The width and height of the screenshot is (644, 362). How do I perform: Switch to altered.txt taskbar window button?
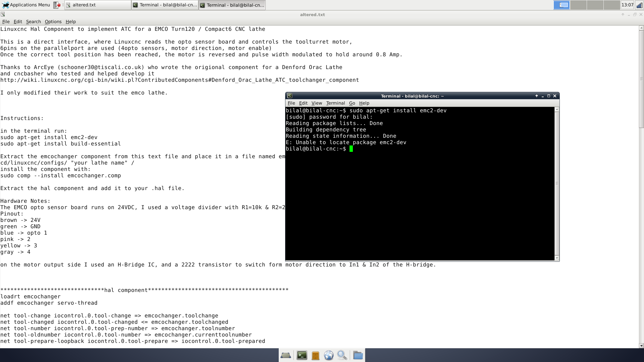point(98,5)
